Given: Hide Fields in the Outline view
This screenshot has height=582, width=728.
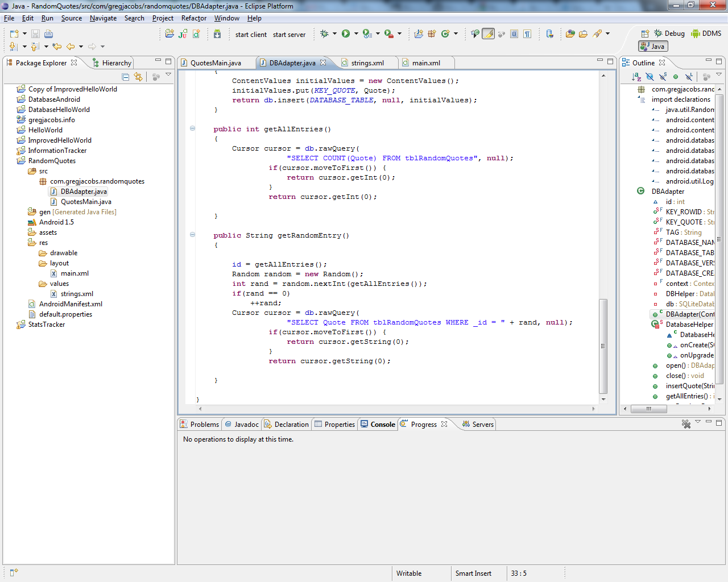Looking at the screenshot, I should click(x=650, y=76).
